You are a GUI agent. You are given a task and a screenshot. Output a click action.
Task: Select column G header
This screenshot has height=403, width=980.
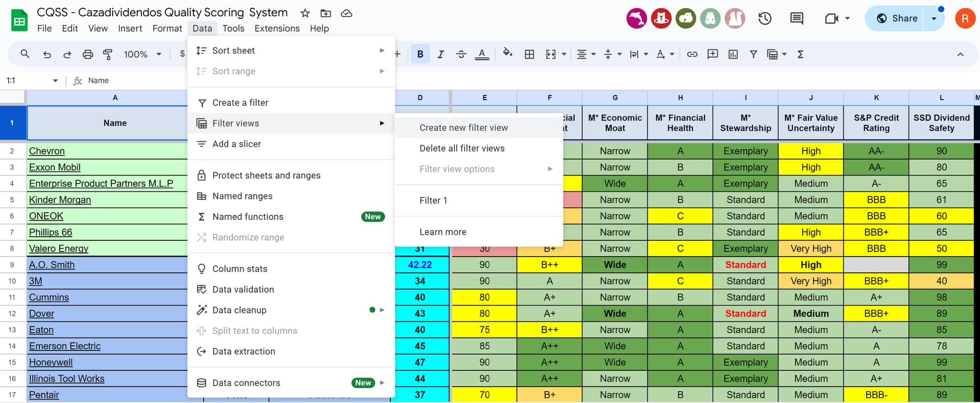[615, 97]
